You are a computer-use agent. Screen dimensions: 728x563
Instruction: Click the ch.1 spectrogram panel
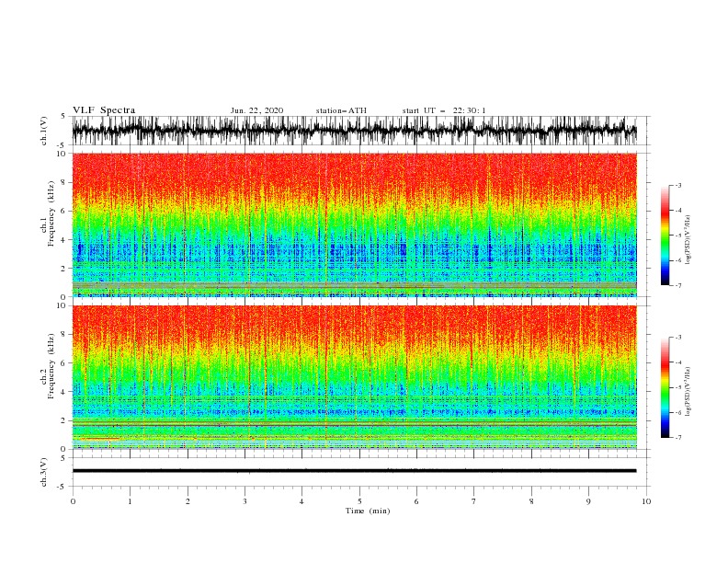tap(355, 224)
